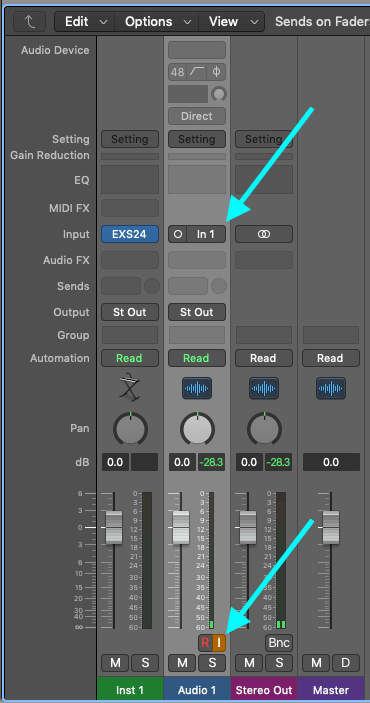Click the Stereo Out peak level -28.3 display
Screen dimensions: 370x703
point(278,462)
